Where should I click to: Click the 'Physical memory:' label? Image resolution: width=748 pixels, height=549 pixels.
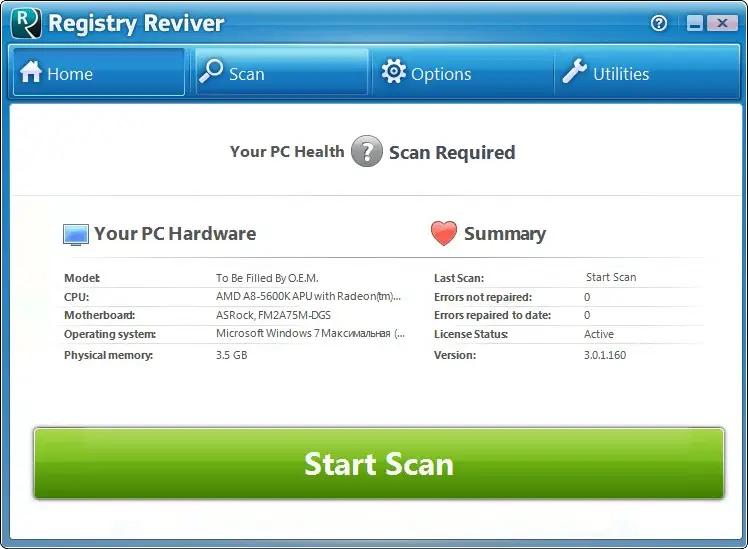[x=108, y=355]
